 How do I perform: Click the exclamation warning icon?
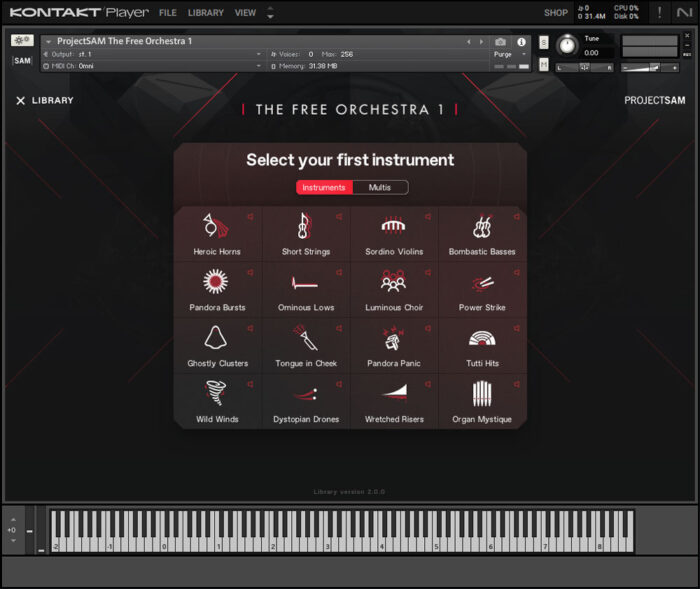(659, 13)
